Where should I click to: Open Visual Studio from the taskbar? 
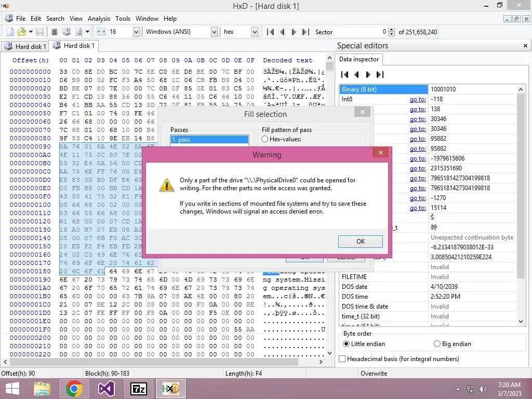107,389
